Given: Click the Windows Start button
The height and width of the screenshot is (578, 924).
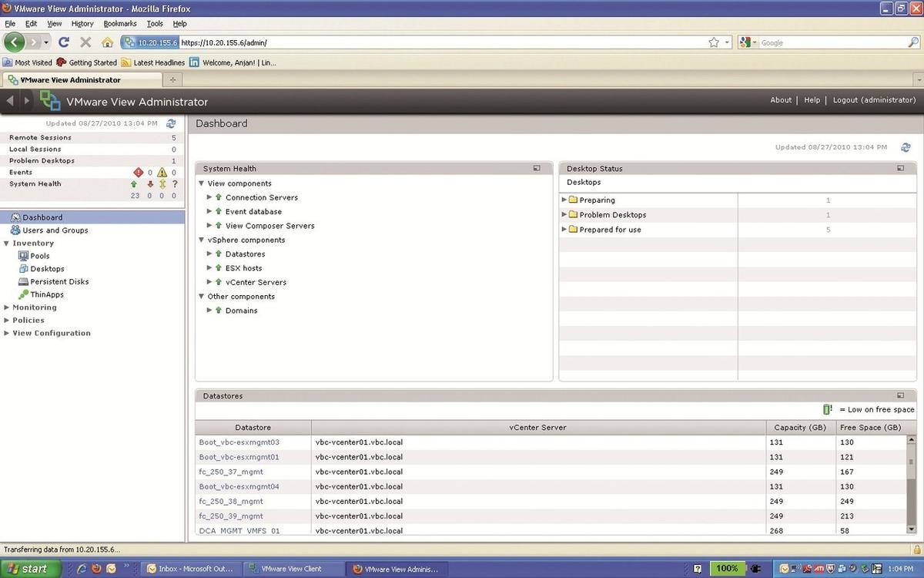Looking at the screenshot, I should pos(28,569).
